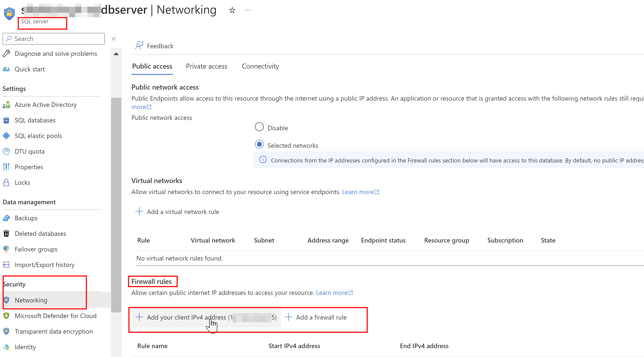Open SQL databases in sidebar
This screenshot has height=357, width=644.
click(x=35, y=120)
